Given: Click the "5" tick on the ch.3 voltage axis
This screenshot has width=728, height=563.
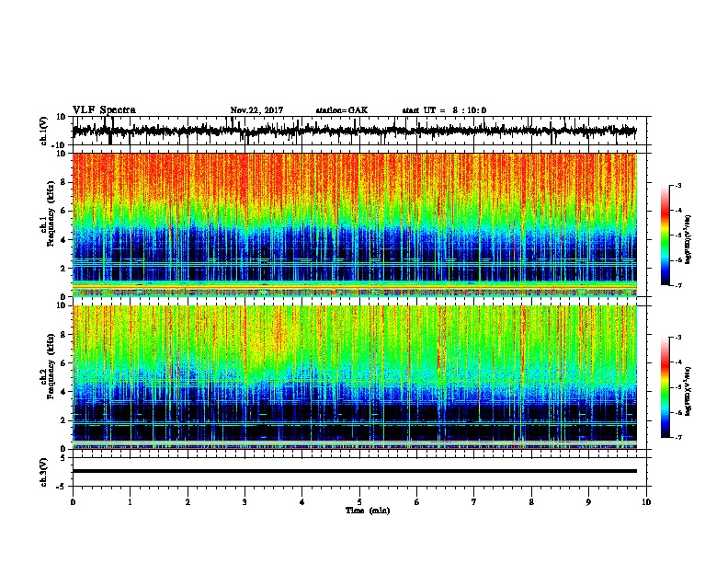Looking at the screenshot, I should tap(63, 458).
